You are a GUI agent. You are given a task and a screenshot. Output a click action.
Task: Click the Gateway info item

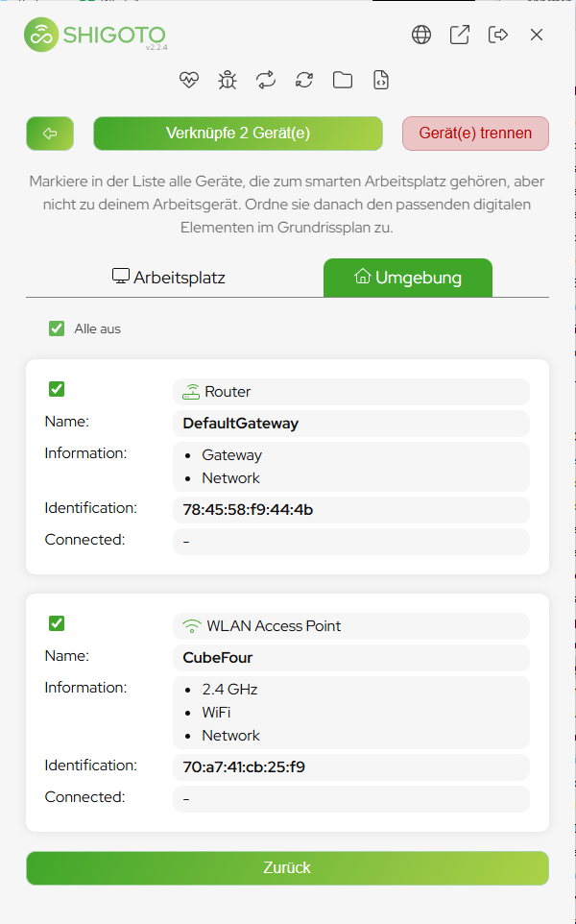pos(231,455)
